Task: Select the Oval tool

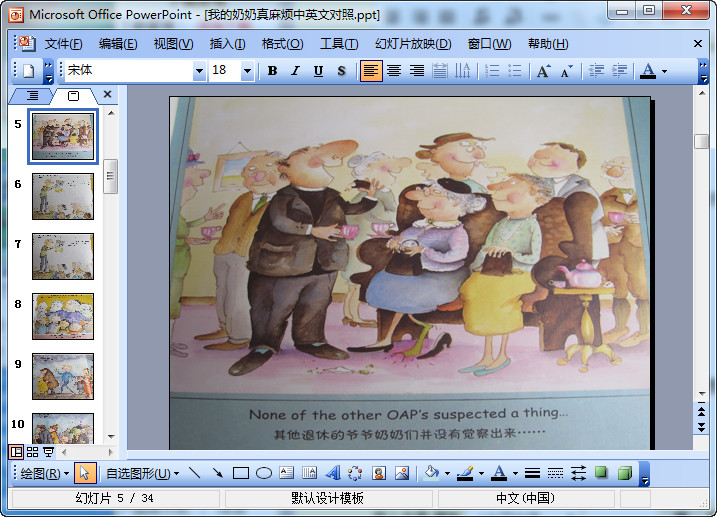Action: coord(264,473)
